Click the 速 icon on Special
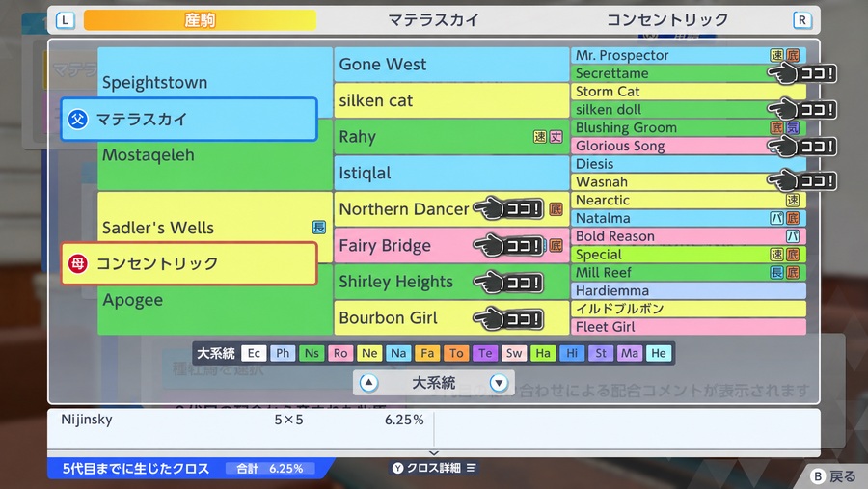868x489 pixels. pyautogui.click(x=776, y=255)
